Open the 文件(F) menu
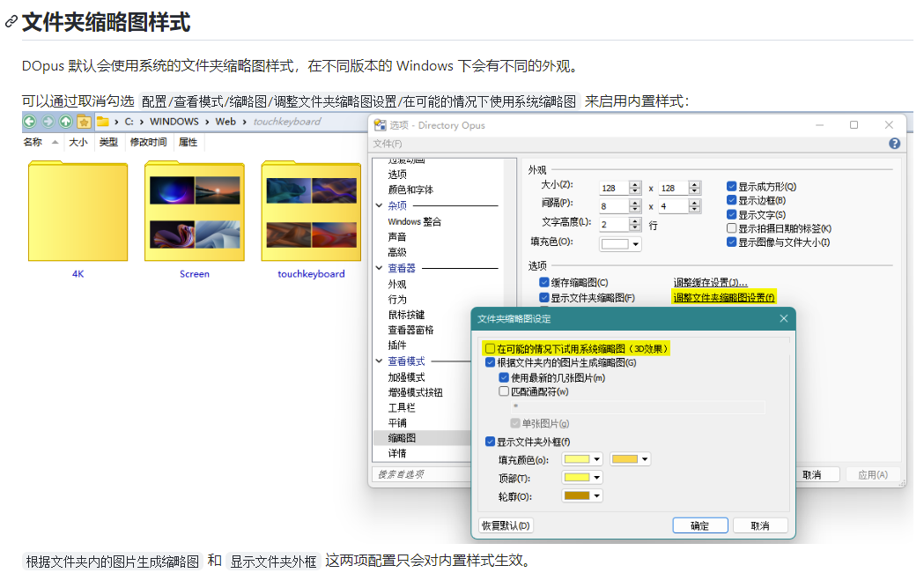The width and height of the screenshot is (924, 588). (x=388, y=144)
